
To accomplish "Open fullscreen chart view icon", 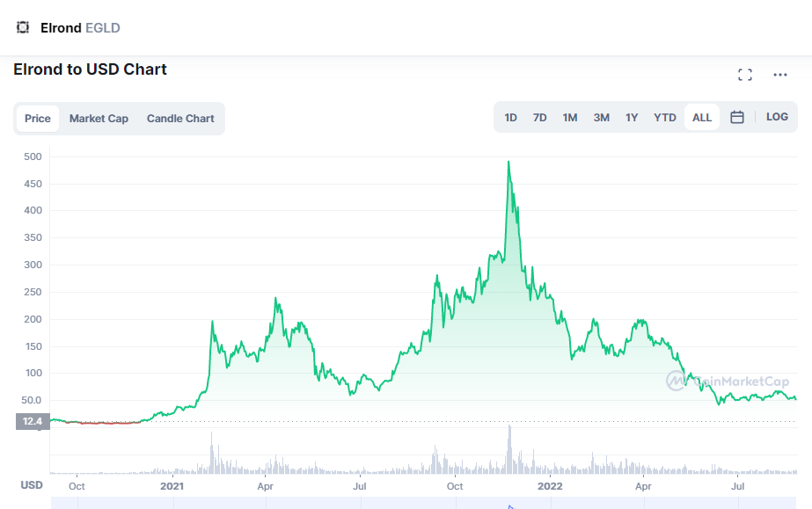I will (x=745, y=75).
